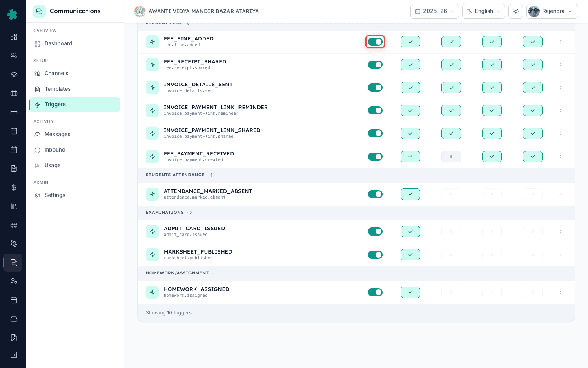This screenshot has width=588, height=368.
Task: Collapse sidebar using the panel icon at bottom
Action: tap(13, 355)
